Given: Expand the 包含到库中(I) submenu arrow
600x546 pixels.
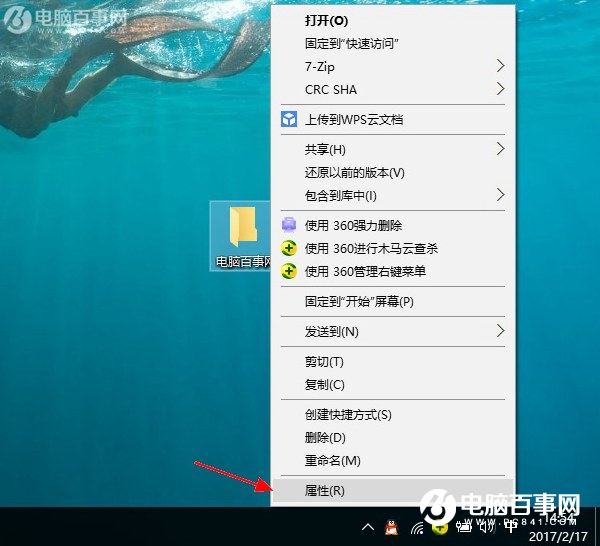Looking at the screenshot, I should (501, 195).
